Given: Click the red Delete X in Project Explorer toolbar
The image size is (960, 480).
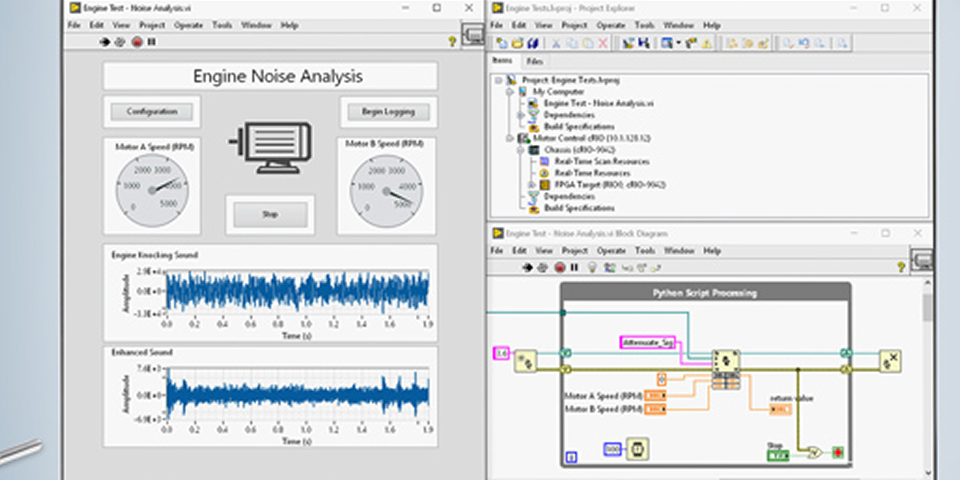Looking at the screenshot, I should coord(602,43).
